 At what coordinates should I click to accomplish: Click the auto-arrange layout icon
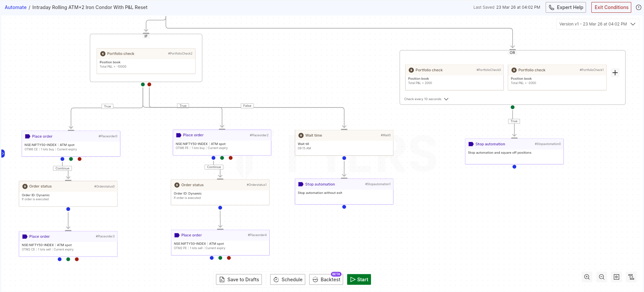[x=631, y=277]
